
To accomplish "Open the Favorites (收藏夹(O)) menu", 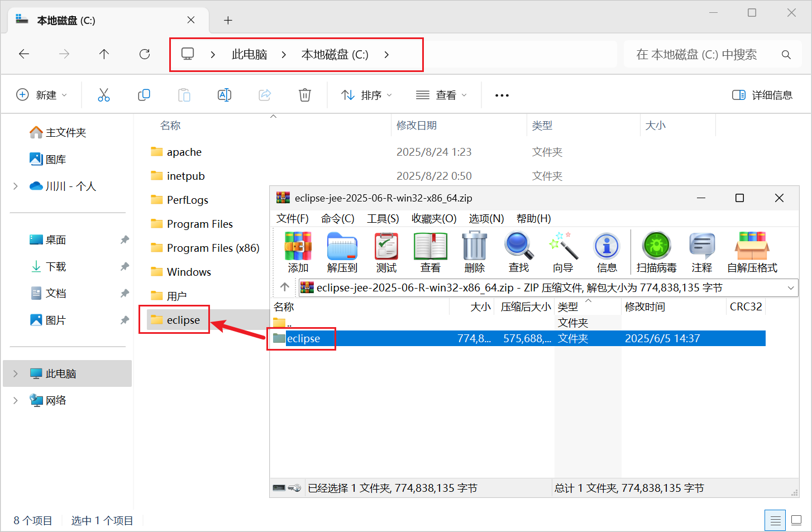I will (434, 218).
